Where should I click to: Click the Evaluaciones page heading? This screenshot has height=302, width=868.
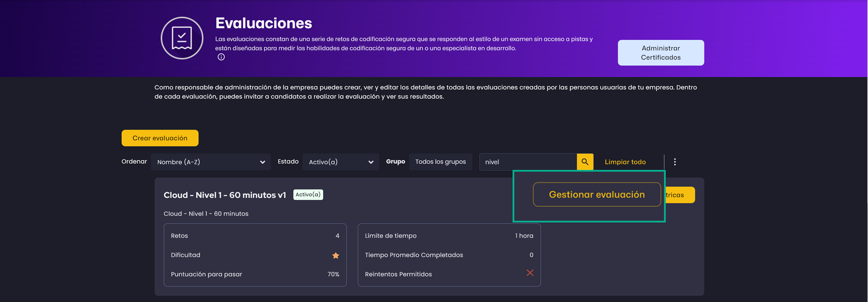tap(263, 23)
